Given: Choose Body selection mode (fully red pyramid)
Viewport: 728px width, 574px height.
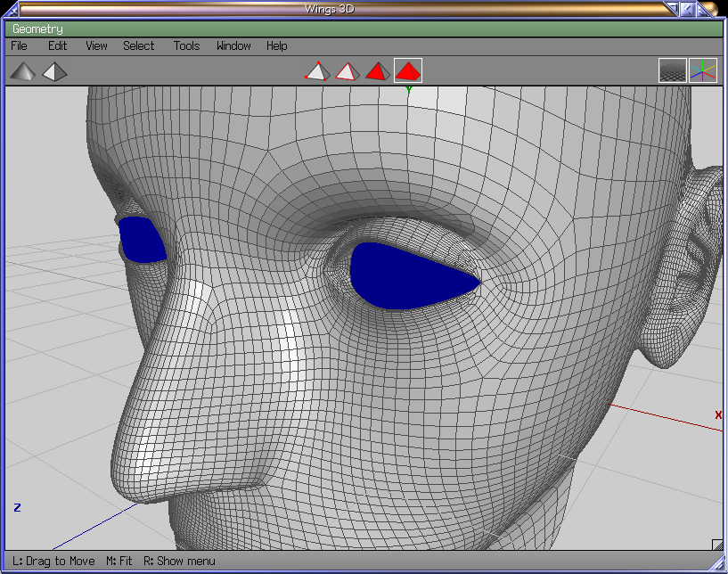Looking at the screenshot, I should [x=408, y=70].
